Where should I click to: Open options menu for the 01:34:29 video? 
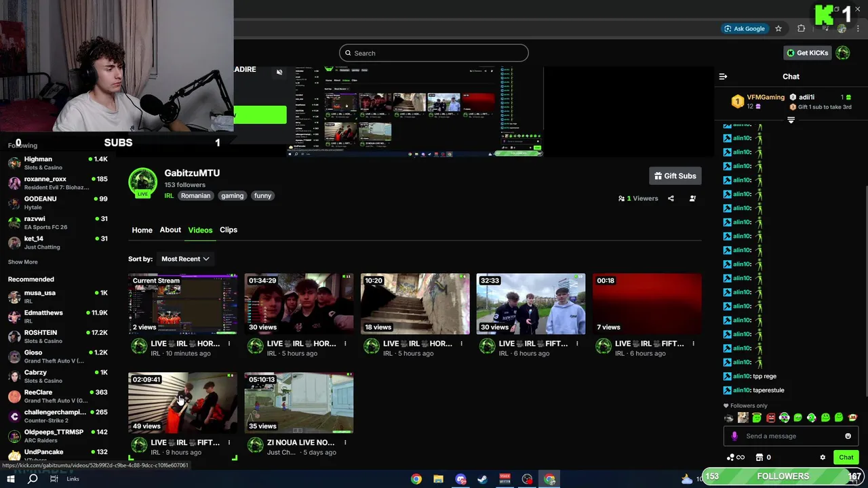(345, 344)
